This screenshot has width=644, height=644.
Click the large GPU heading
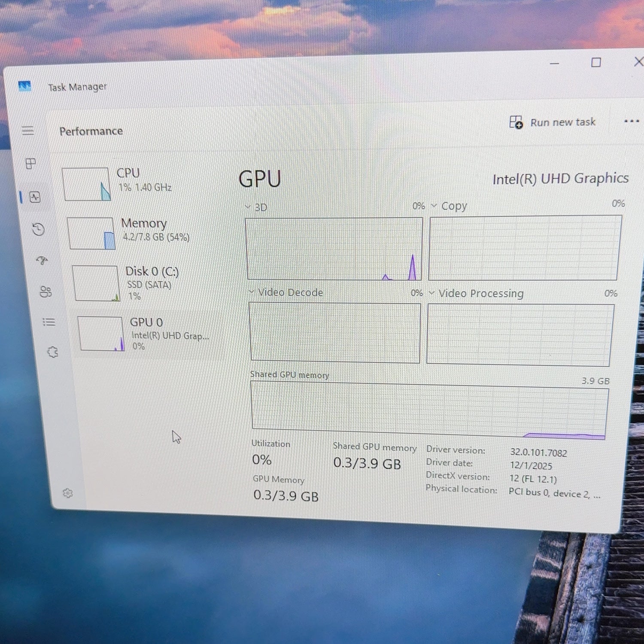[260, 179]
